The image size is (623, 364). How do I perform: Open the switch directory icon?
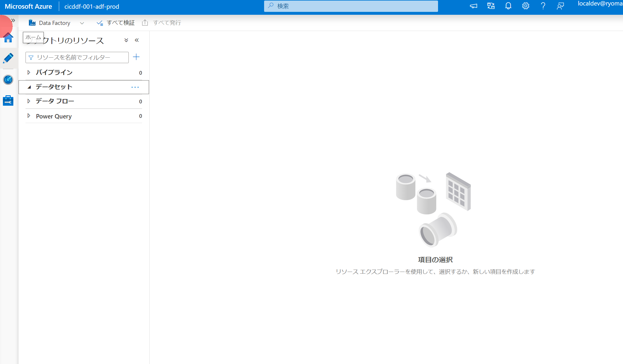point(491,6)
